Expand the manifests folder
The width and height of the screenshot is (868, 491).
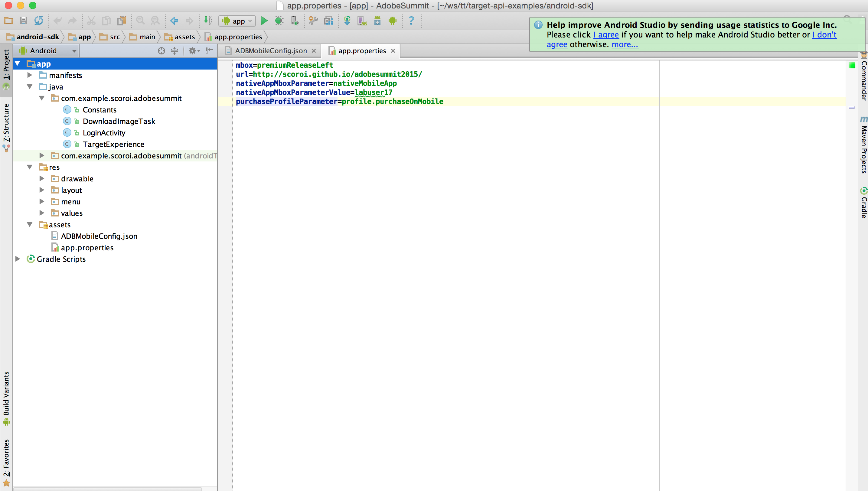click(x=30, y=75)
